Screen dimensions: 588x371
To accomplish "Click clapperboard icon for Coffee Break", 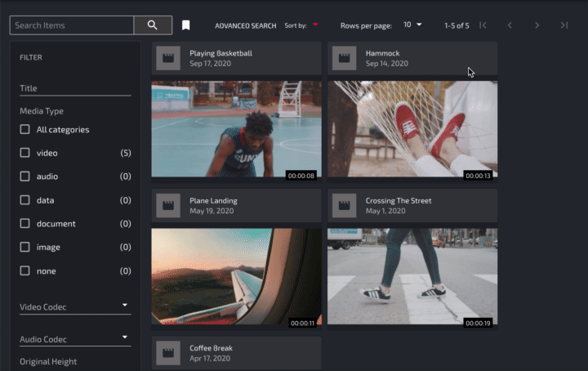I will coord(168,353).
